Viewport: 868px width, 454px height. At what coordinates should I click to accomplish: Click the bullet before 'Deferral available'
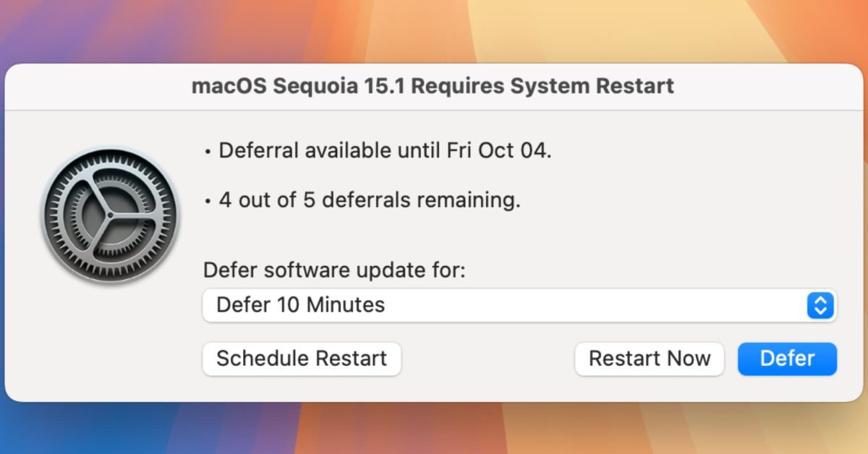tap(208, 153)
